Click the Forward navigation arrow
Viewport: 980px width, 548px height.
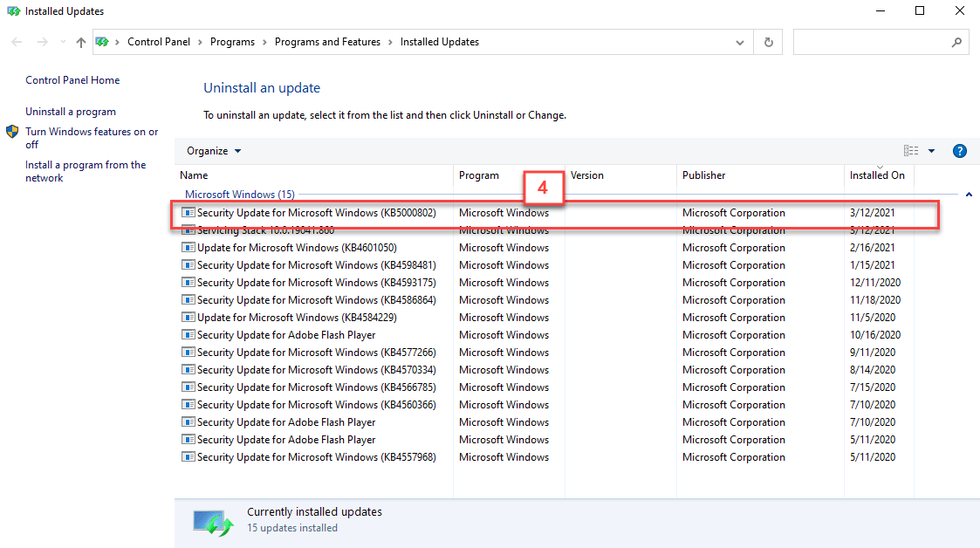[x=42, y=42]
